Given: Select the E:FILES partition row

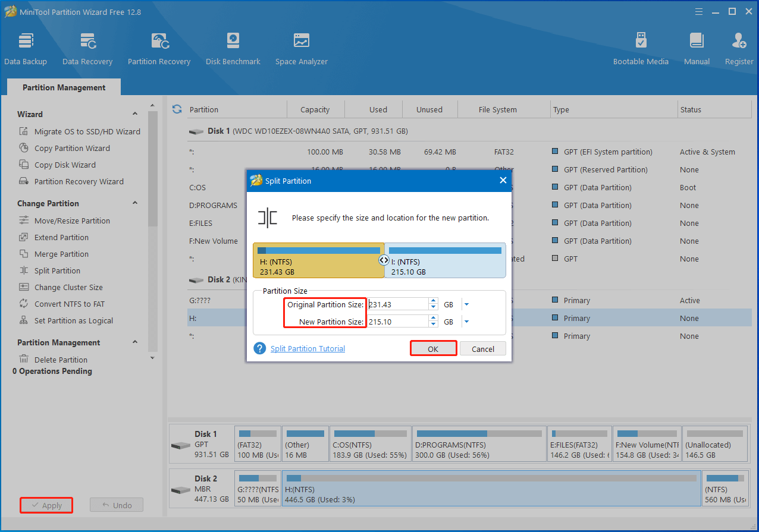Looking at the screenshot, I should pos(470,223).
